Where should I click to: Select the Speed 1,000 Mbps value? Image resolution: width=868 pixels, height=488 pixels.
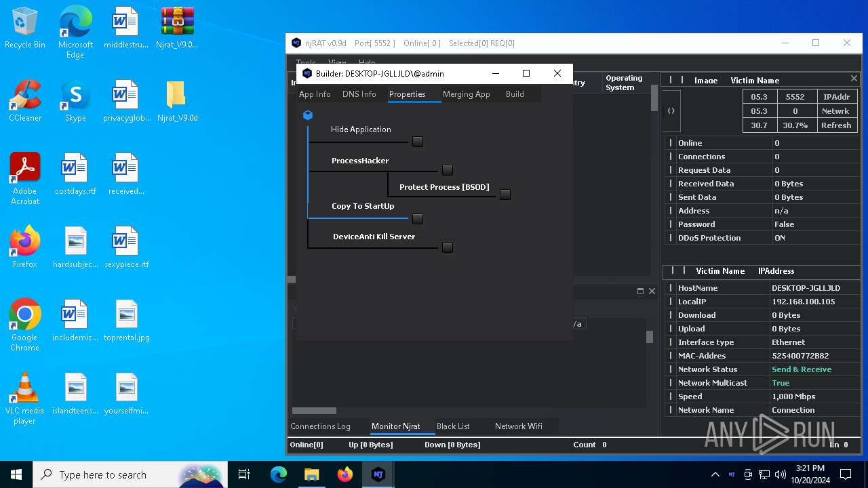pyautogui.click(x=793, y=396)
